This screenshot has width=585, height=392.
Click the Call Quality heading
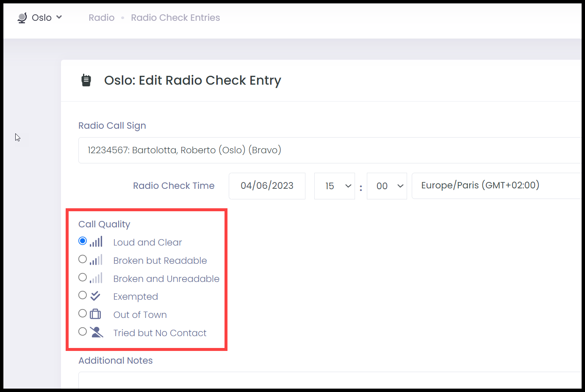(x=104, y=224)
